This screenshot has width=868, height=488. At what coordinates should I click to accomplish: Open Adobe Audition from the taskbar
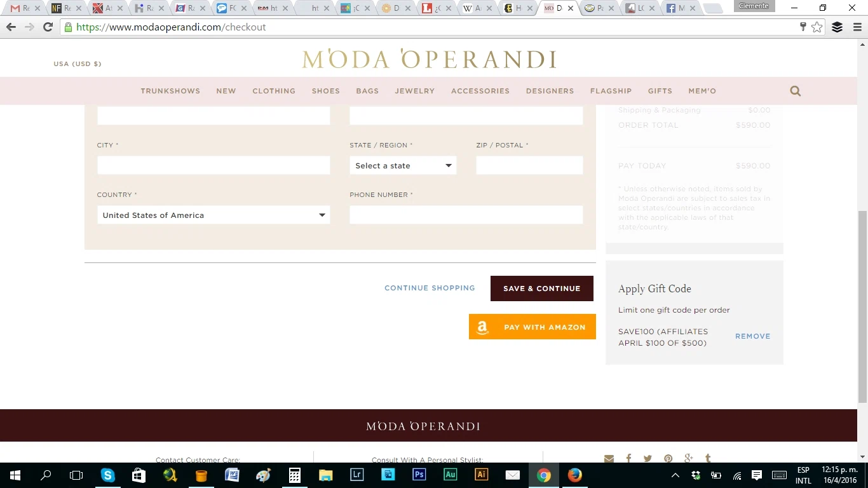450,475
